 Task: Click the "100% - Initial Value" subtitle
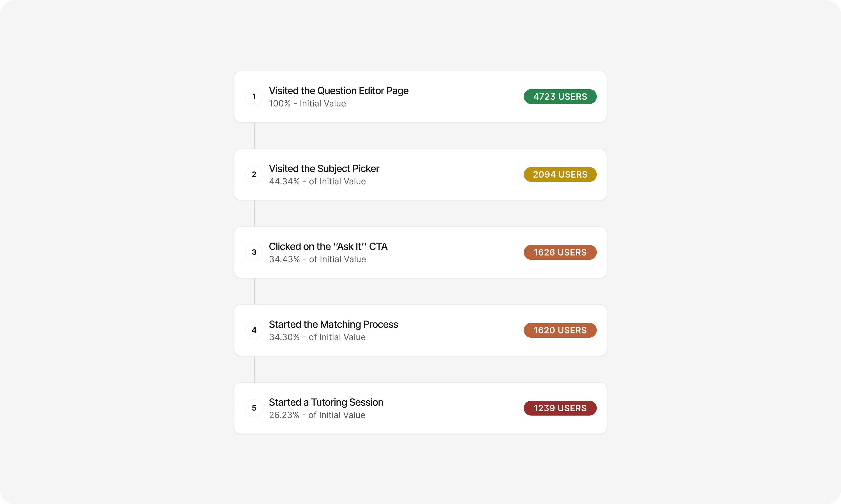click(307, 104)
